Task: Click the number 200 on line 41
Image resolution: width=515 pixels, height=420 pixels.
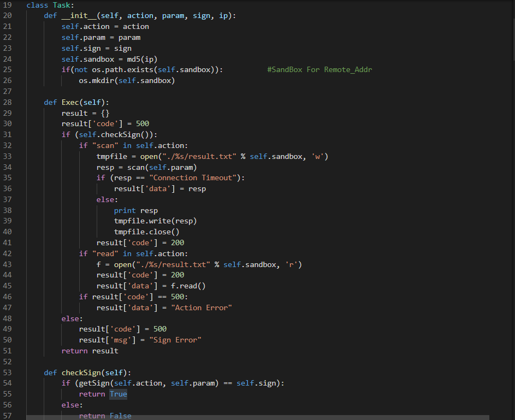Action: coord(177,242)
